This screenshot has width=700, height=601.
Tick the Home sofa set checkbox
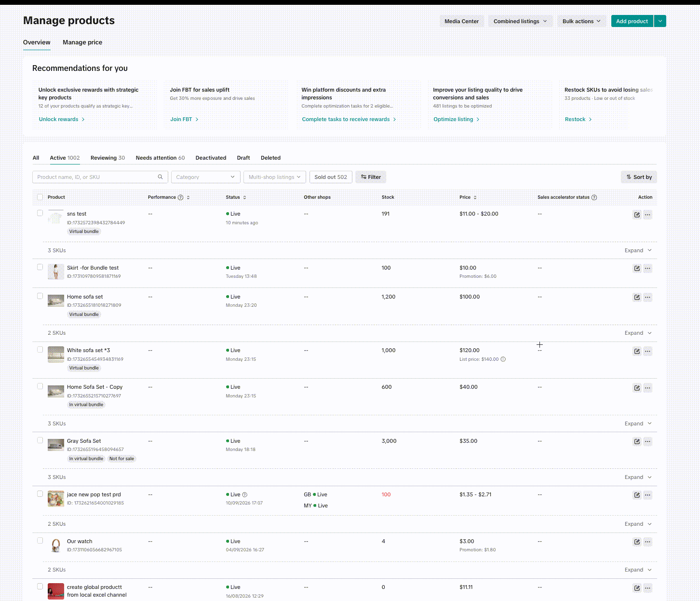(40, 296)
